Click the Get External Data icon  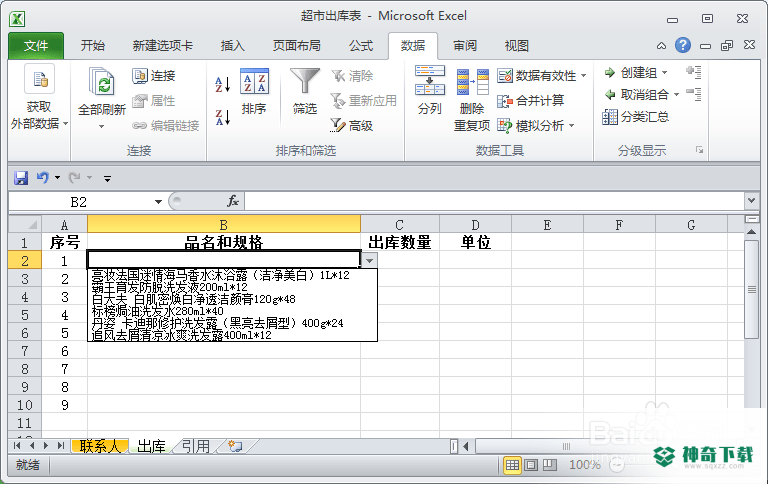coord(39,79)
